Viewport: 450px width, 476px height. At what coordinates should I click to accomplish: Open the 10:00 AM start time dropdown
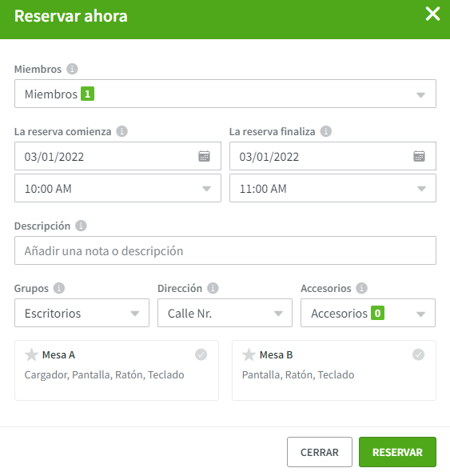coord(117,188)
